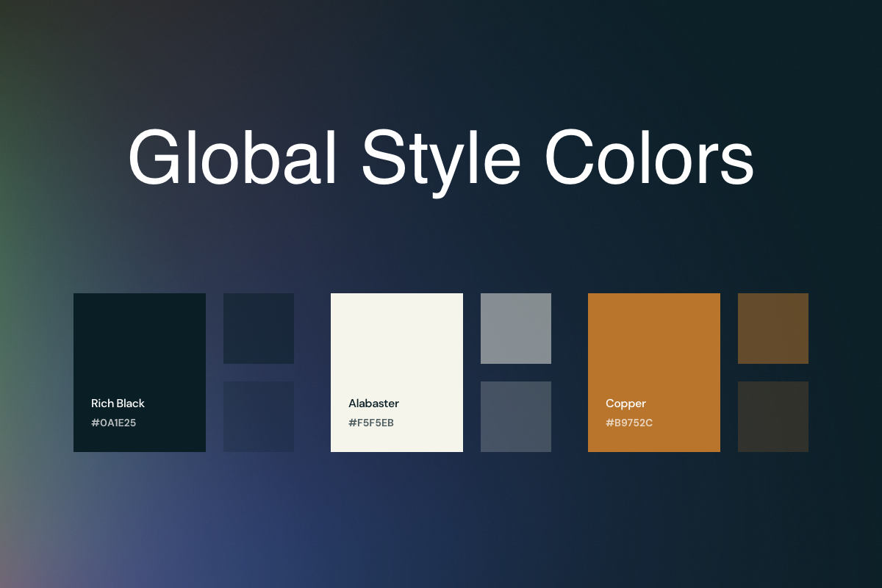Select the brown swatch beside Copper
This screenshot has height=588, width=882.
[x=773, y=329]
